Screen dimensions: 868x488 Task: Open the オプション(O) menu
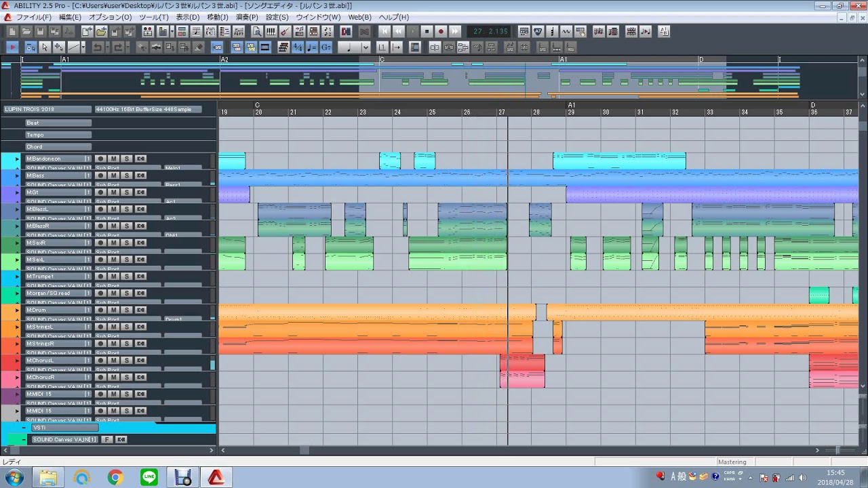[111, 17]
